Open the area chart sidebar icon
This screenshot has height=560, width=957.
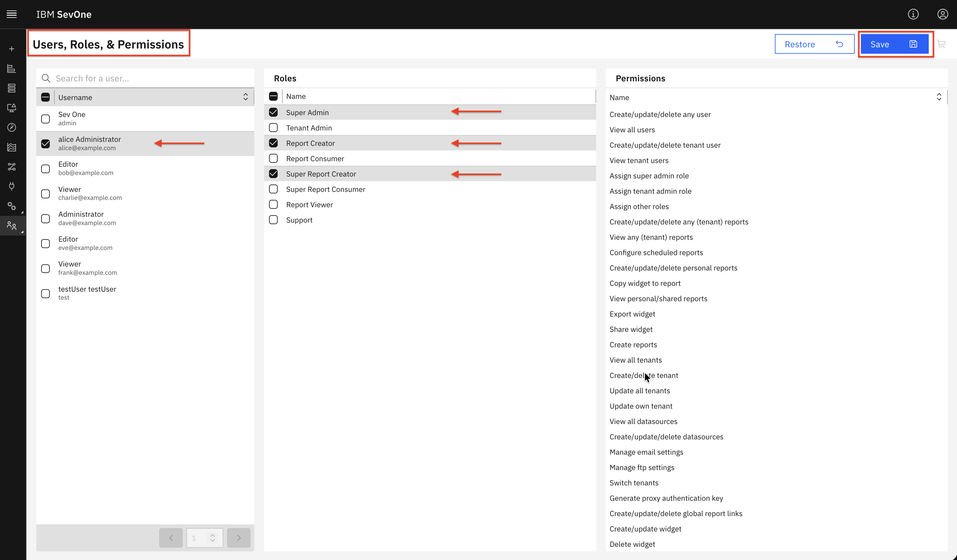point(12,147)
